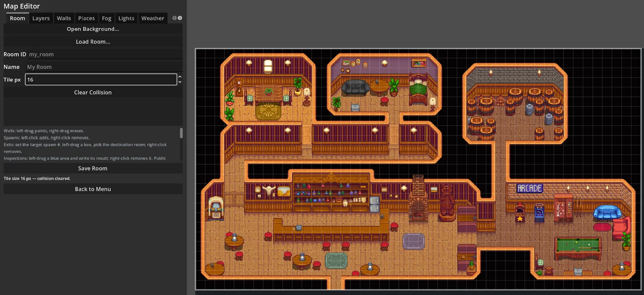The width and height of the screenshot is (644, 295).
Task: Open the Places tab
Action: click(87, 18)
